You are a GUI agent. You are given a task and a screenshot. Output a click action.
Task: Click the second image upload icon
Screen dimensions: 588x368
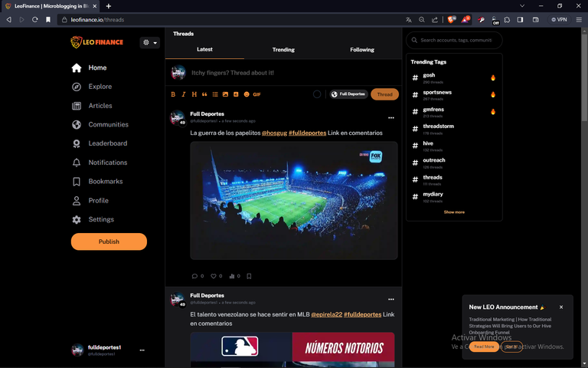pyautogui.click(x=236, y=94)
